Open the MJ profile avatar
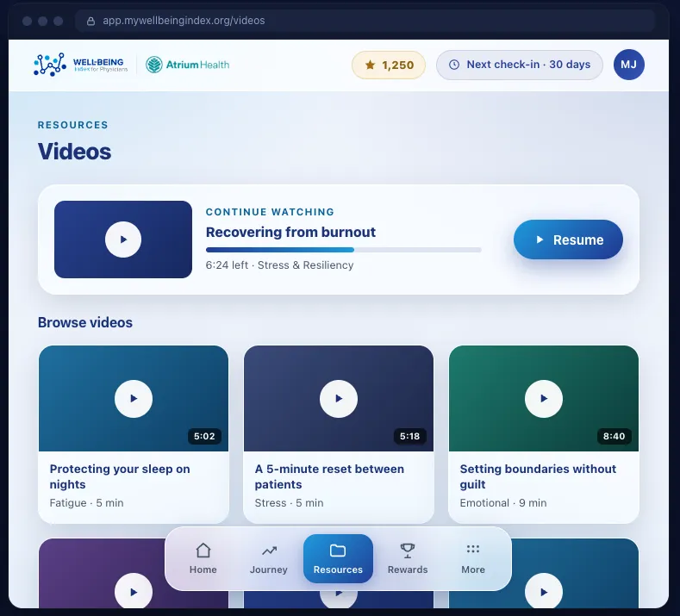 [x=629, y=65]
